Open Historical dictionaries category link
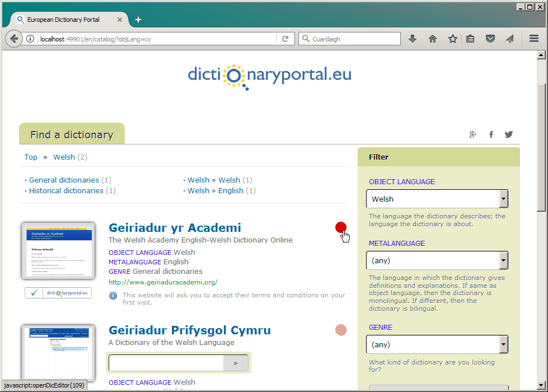The height and width of the screenshot is (392, 548). point(66,190)
